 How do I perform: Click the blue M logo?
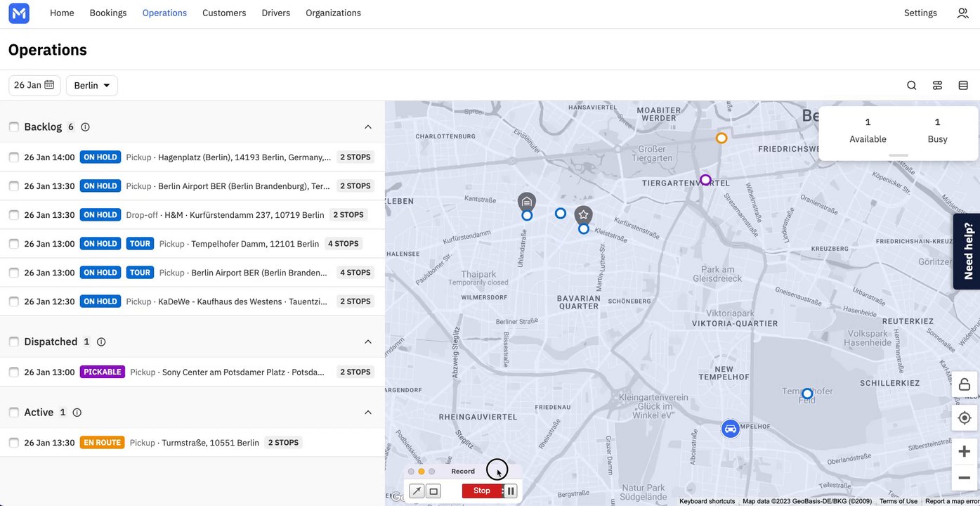click(19, 13)
